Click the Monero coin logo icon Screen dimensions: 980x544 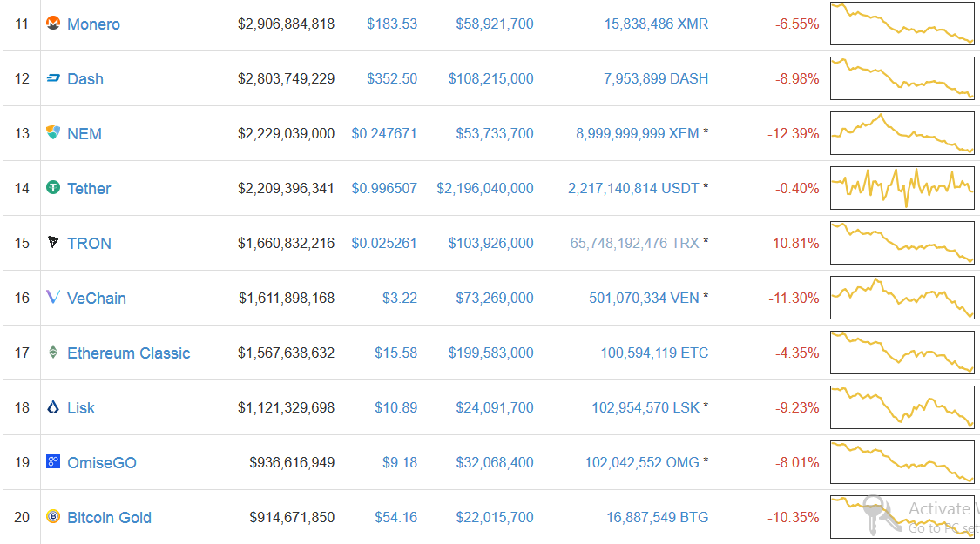[x=52, y=24]
